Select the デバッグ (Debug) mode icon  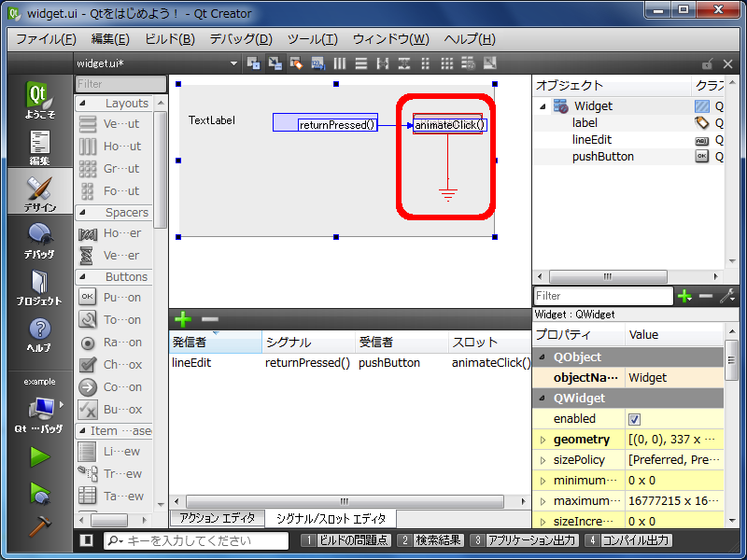39,240
